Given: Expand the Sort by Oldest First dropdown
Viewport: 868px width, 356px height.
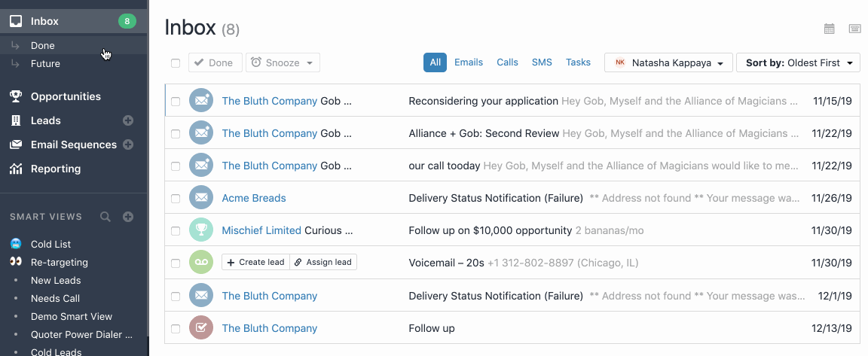Looking at the screenshot, I should coord(798,62).
